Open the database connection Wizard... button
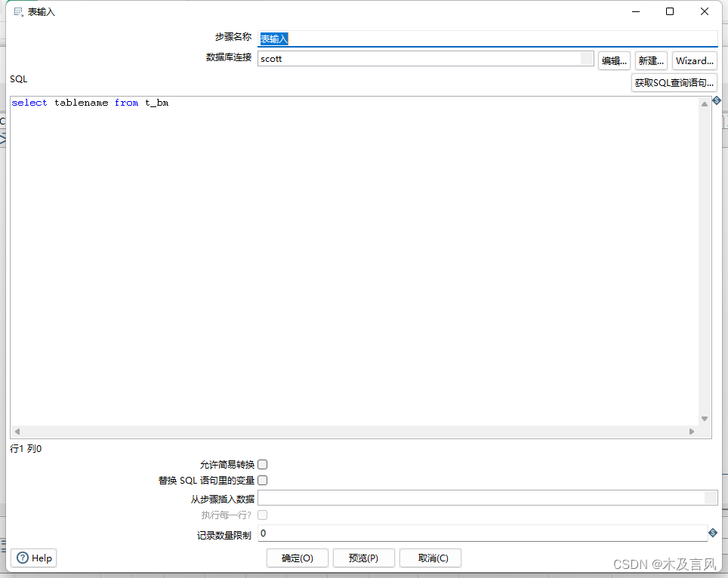 695,61
